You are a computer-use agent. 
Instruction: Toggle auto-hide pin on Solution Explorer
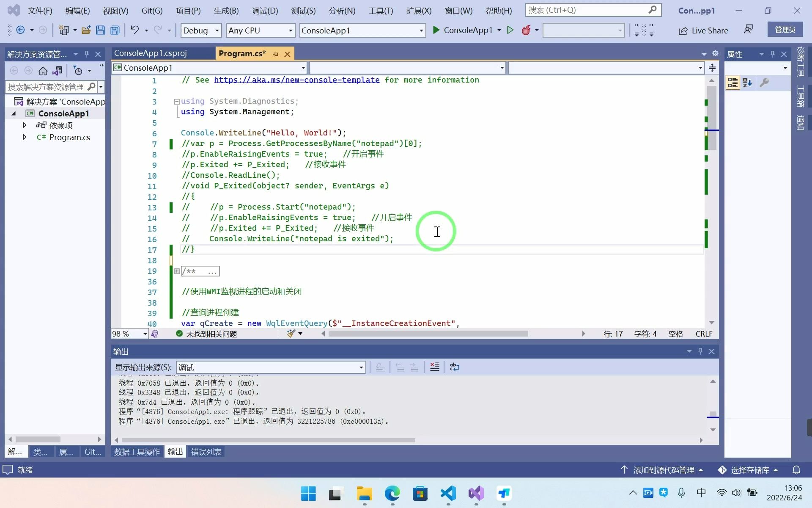tap(87, 54)
